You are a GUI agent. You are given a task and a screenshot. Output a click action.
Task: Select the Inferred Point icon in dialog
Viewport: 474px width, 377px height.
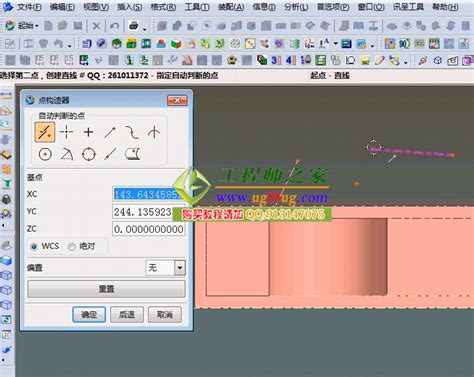click(x=45, y=132)
